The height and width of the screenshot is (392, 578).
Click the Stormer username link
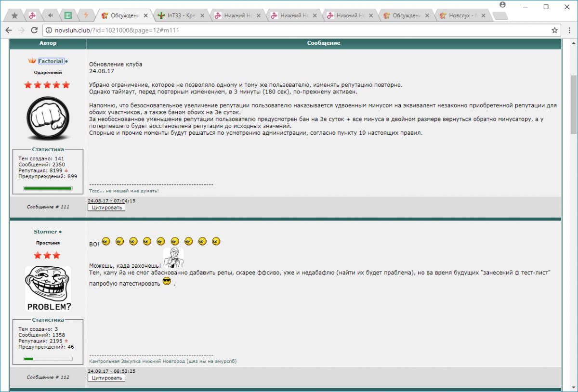(x=45, y=232)
